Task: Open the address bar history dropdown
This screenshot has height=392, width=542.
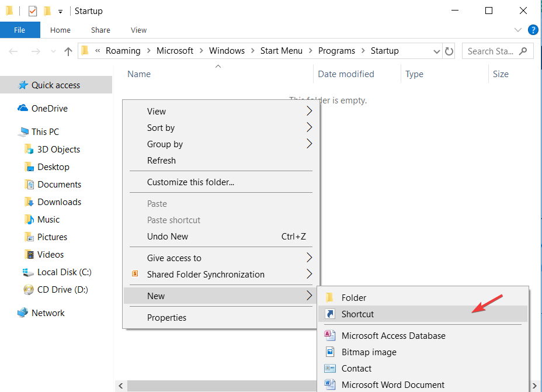Action: click(x=436, y=51)
